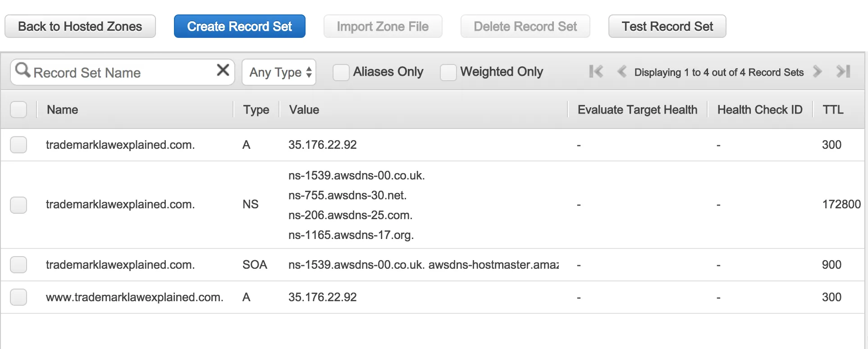
Task: Jump to first page of record sets
Action: tap(596, 72)
